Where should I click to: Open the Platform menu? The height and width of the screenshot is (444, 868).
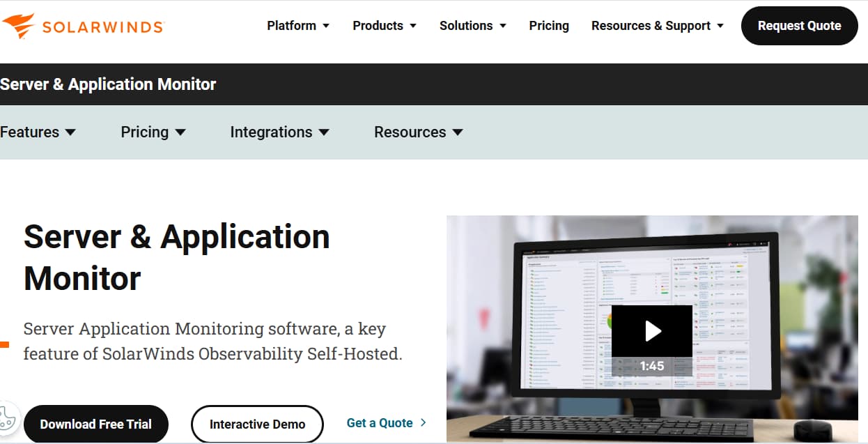pos(298,26)
